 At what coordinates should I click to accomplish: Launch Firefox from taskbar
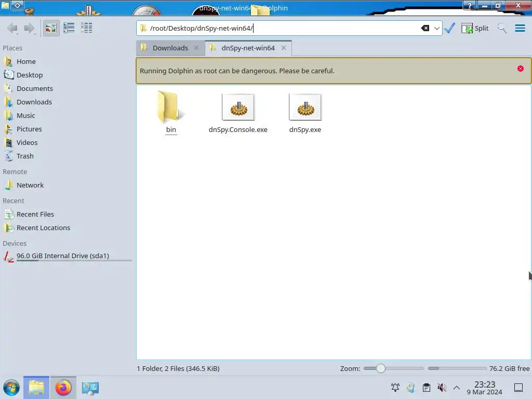pos(63,388)
